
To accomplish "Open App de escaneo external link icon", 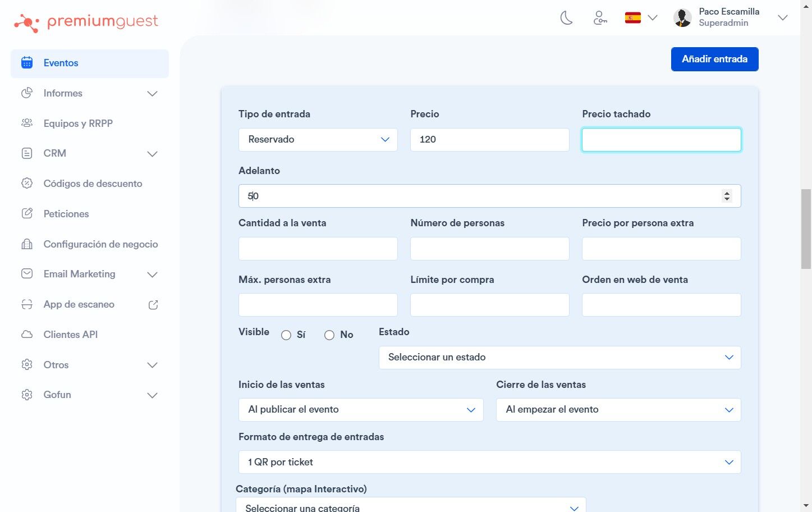I will click(x=153, y=305).
